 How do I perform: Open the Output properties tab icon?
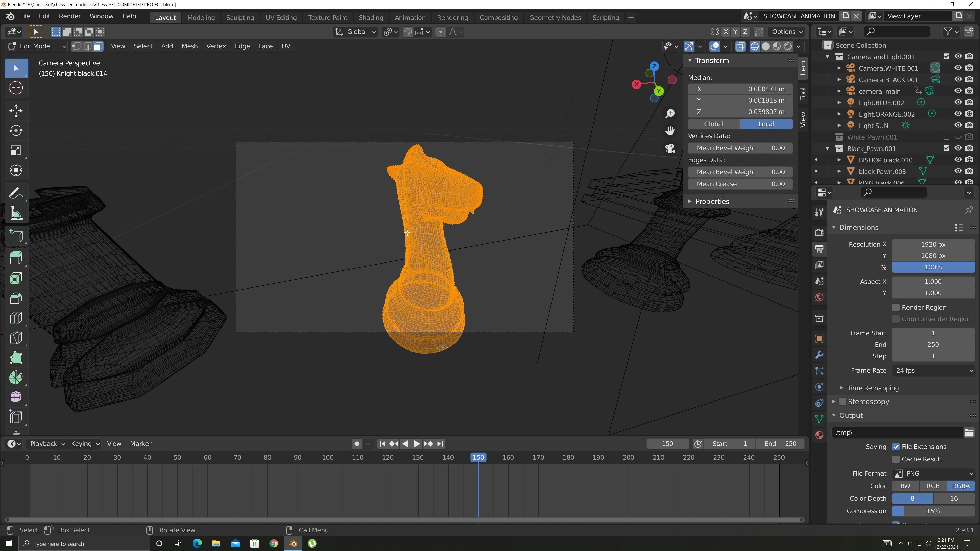819,249
